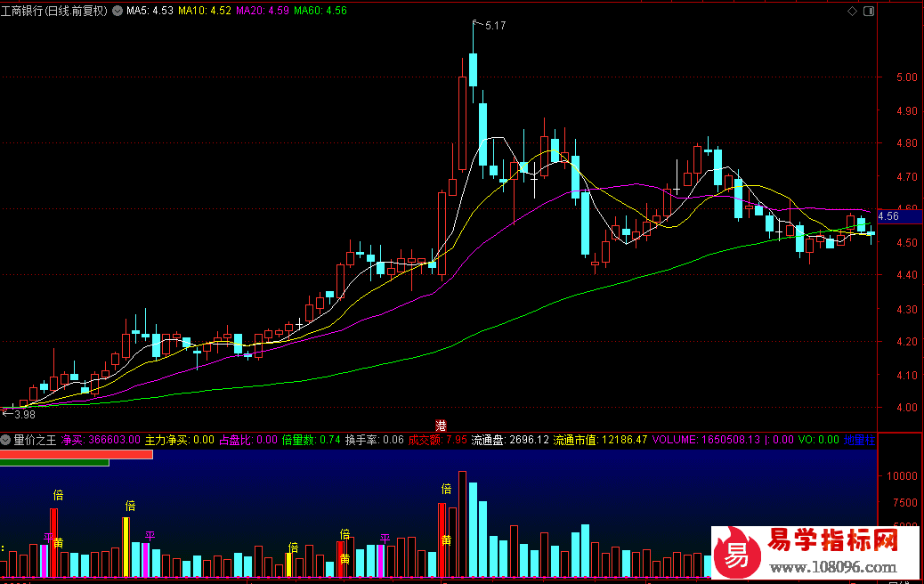Select the VOLUME: 1650508.13 value
Viewport: 924px width, 584px height.
tap(706, 440)
